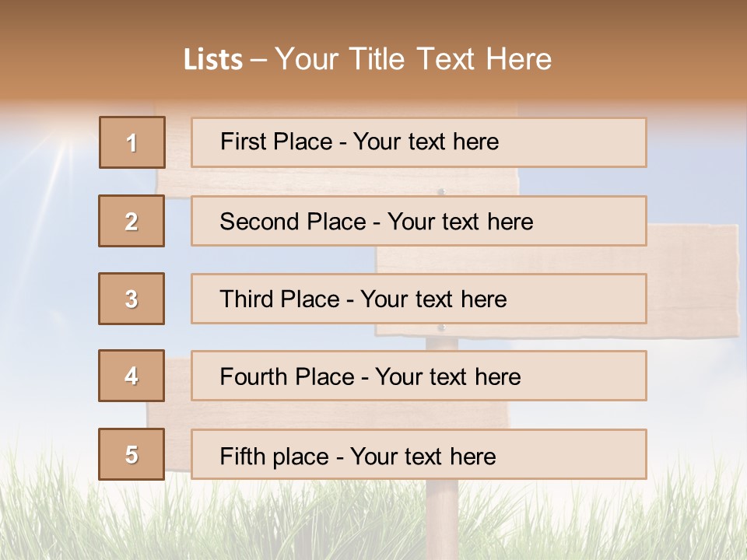Click the bolt on the signpost
747x560 pixels.
(x=441, y=190)
